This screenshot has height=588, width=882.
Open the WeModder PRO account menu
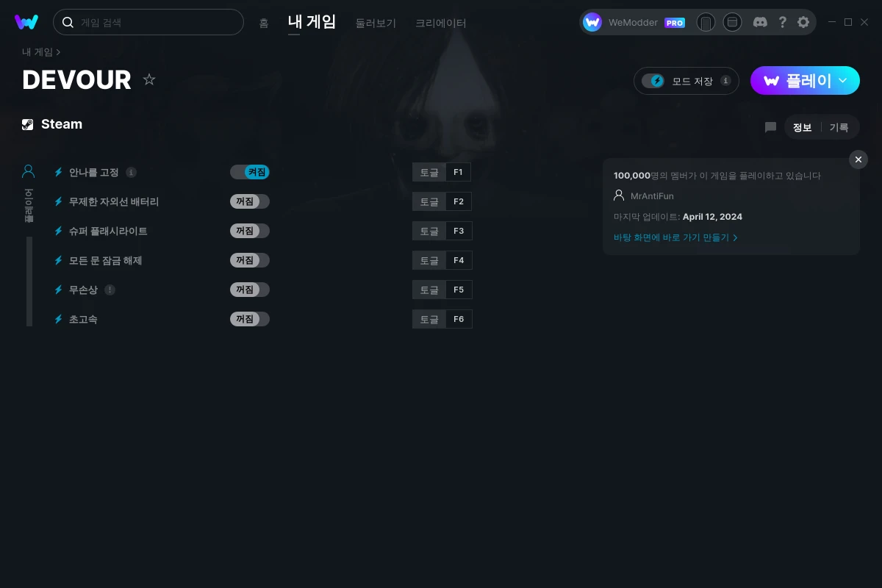(x=634, y=22)
